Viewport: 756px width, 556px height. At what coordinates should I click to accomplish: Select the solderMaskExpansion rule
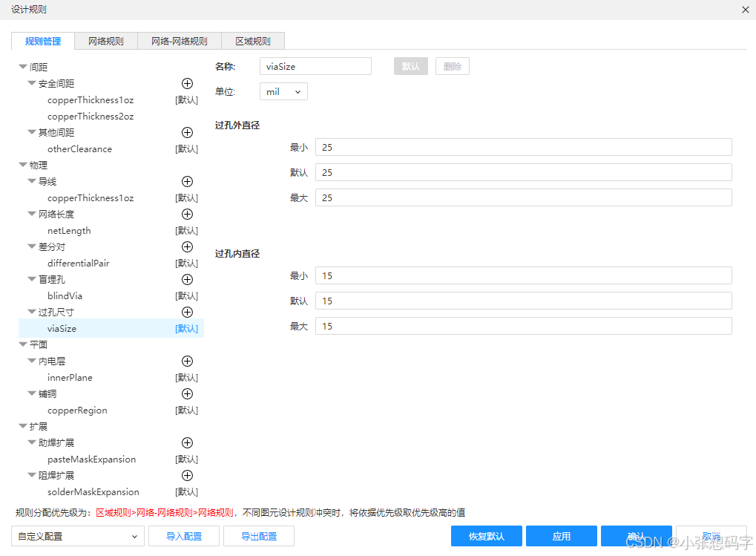point(93,492)
